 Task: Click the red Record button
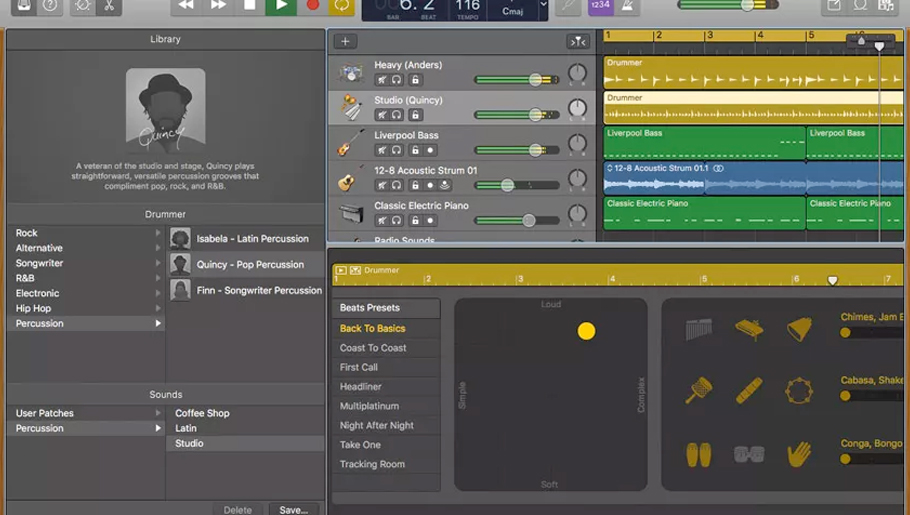pyautogui.click(x=312, y=6)
